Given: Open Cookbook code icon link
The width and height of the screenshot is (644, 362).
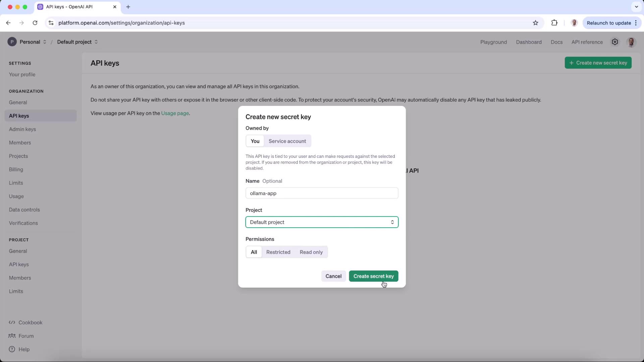Looking at the screenshot, I should [x=12, y=322].
